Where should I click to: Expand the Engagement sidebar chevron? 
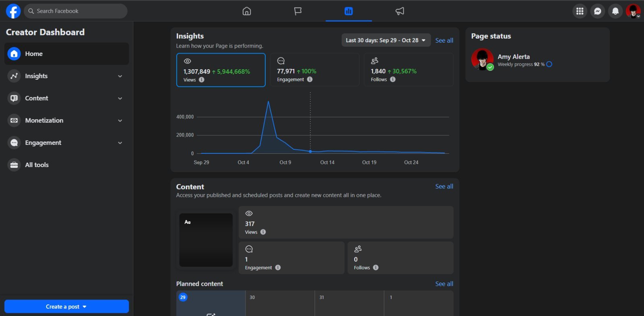(120, 143)
